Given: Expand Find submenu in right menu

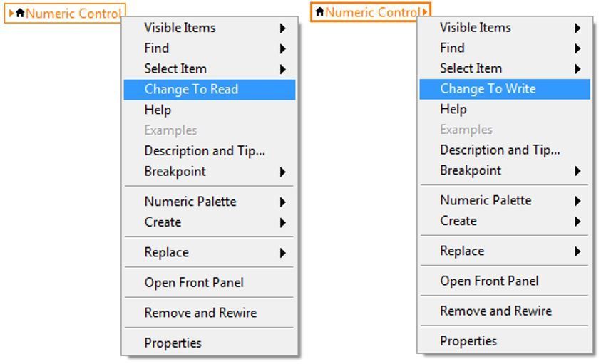Looking at the screenshot, I should 505,48.
